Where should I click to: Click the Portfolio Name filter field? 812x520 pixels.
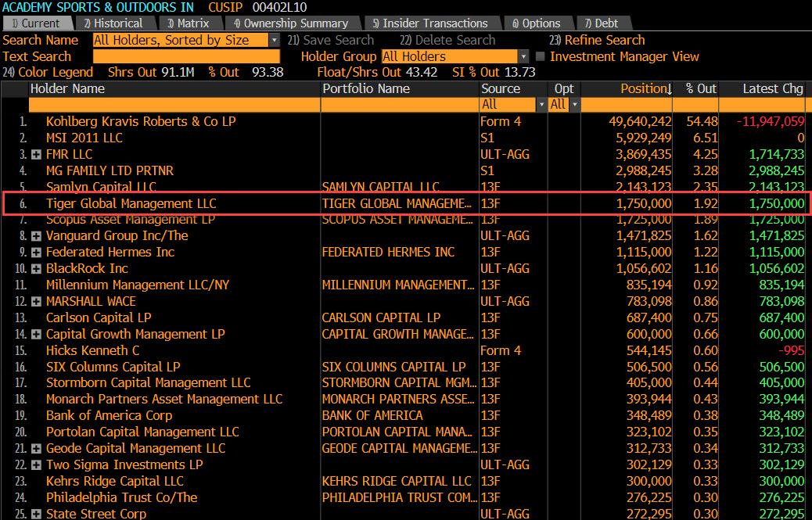[x=400, y=105]
